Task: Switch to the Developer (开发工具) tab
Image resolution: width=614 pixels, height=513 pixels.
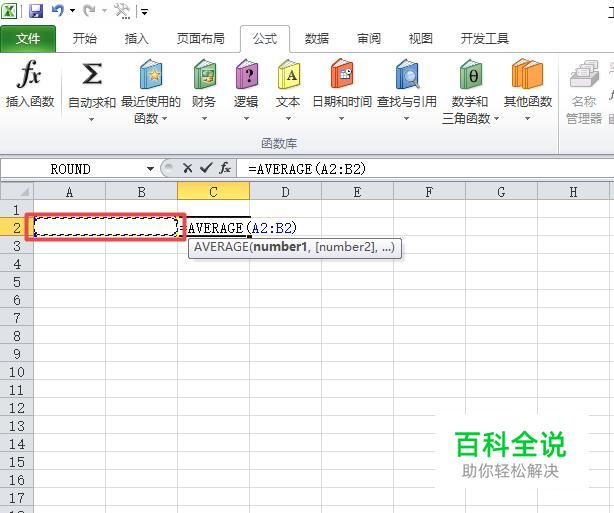Action: 484,38
